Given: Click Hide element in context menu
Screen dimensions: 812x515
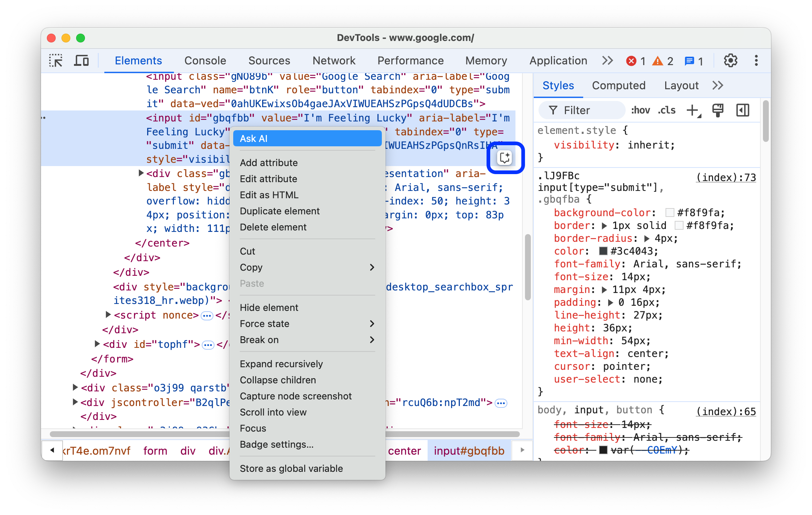Looking at the screenshot, I should [x=269, y=308].
